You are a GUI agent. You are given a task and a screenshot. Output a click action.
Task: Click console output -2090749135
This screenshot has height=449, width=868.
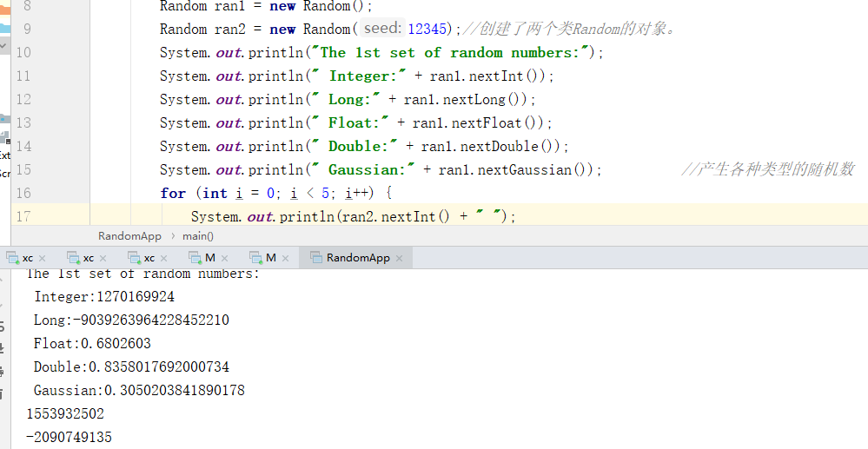pyautogui.click(x=70, y=437)
